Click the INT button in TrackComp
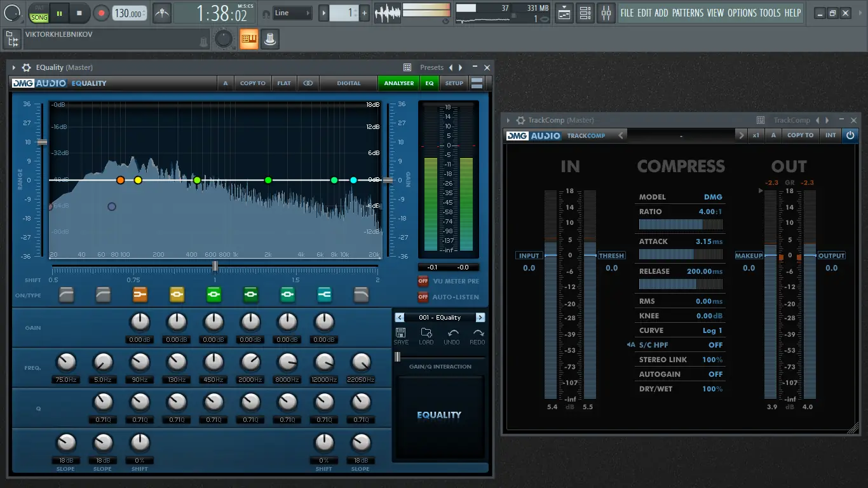868x488 pixels. click(831, 135)
